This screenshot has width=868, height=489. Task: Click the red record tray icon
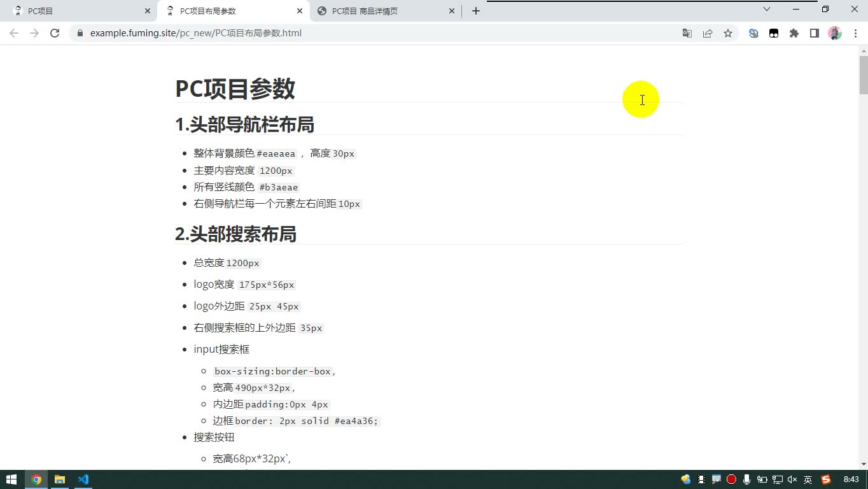coord(732,479)
